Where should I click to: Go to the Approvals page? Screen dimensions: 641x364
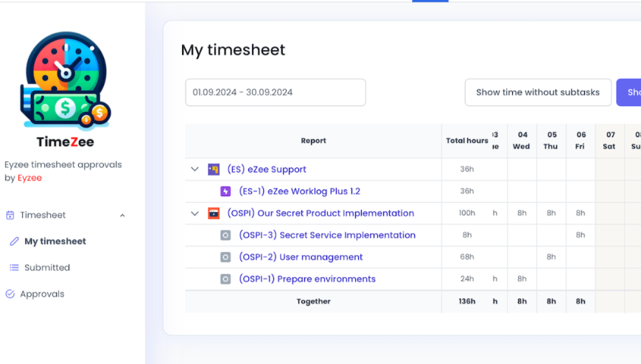pyautogui.click(x=42, y=294)
